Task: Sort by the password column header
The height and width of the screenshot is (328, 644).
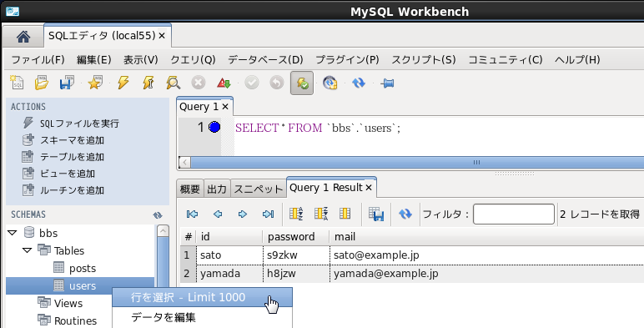Action: tap(296, 237)
